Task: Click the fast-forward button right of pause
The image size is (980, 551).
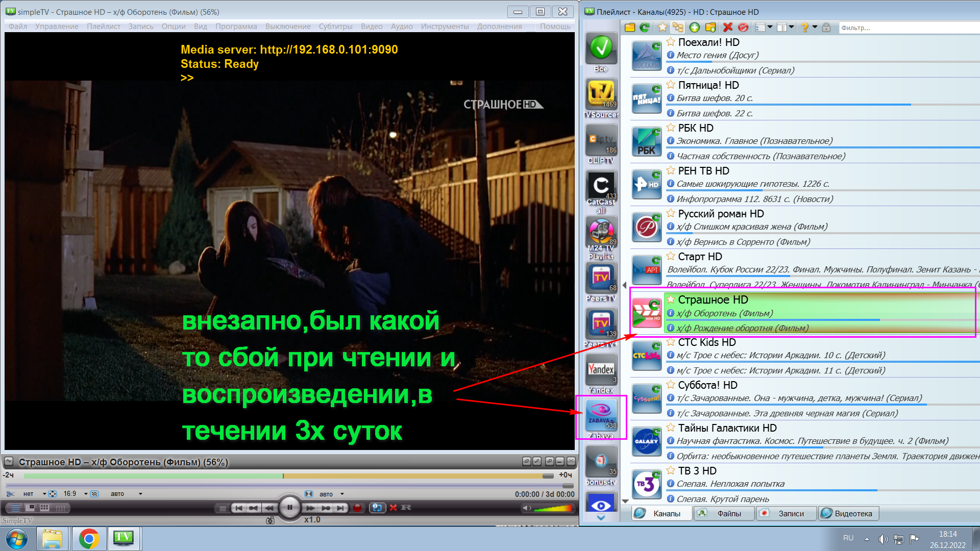Action: click(310, 508)
